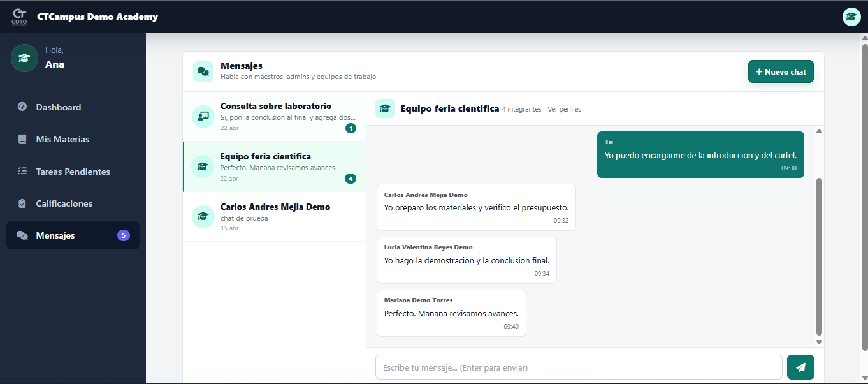Click the page scrollbar thumb on the right edge
Viewport: 868px width, 384px height.
click(865, 196)
